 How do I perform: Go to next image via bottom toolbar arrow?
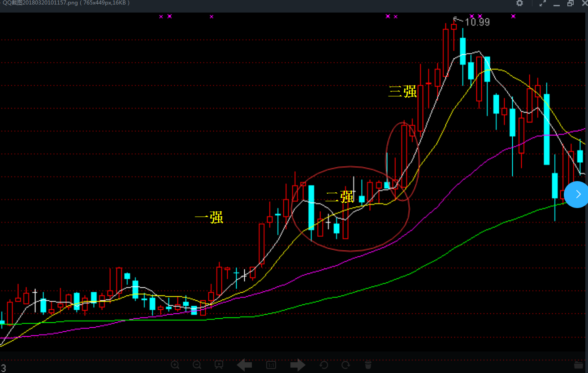[298, 365]
